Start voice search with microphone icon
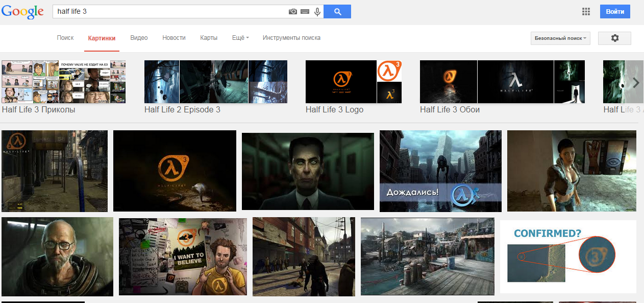 [317, 11]
